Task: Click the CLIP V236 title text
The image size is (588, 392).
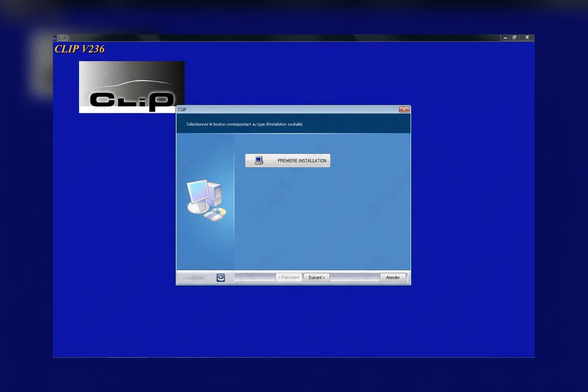Action: (79, 49)
